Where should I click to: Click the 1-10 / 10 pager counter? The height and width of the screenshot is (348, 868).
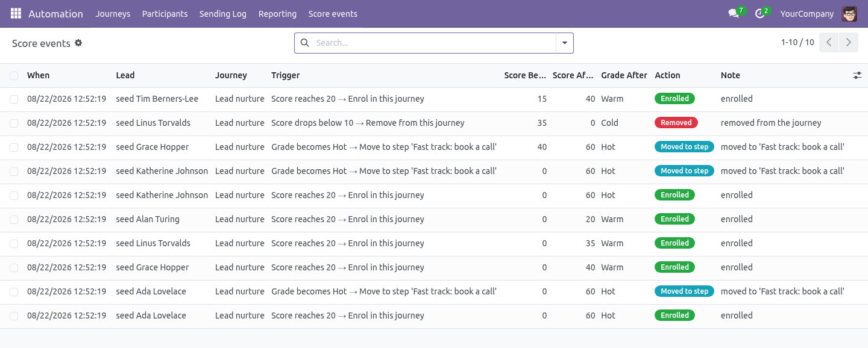point(797,42)
